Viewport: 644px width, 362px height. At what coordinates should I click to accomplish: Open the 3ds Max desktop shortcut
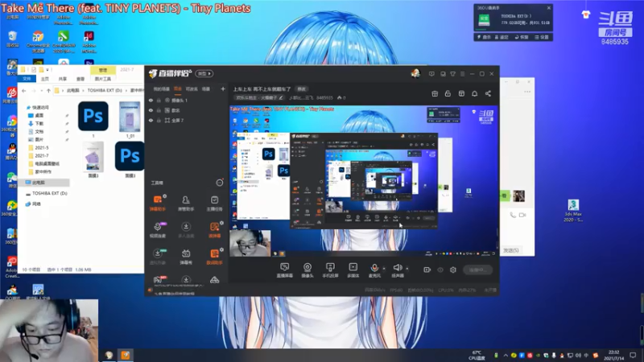click(x=573, y=210)
